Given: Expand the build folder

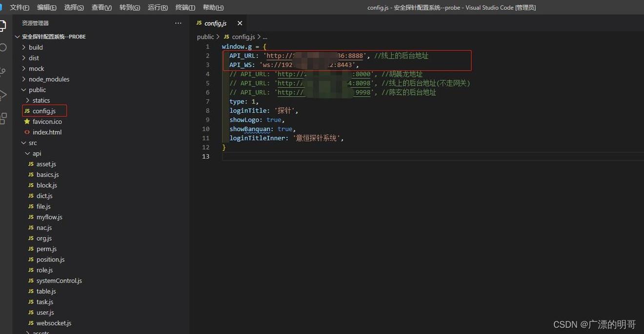Looking at the screenshot, I should click(x=36, y=47).
